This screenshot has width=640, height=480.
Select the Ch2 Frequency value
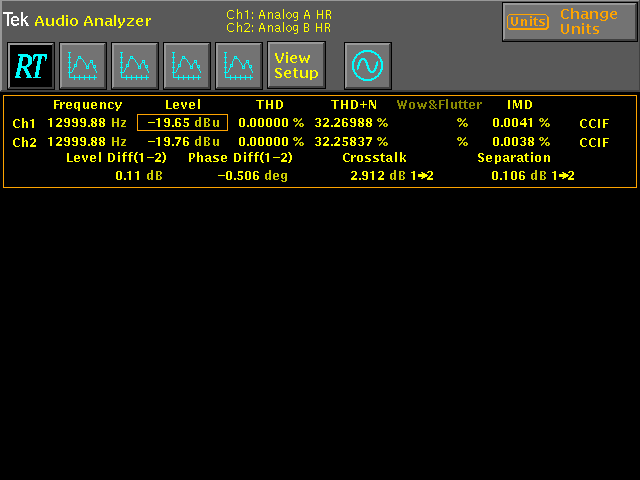(x=87, y=142)
